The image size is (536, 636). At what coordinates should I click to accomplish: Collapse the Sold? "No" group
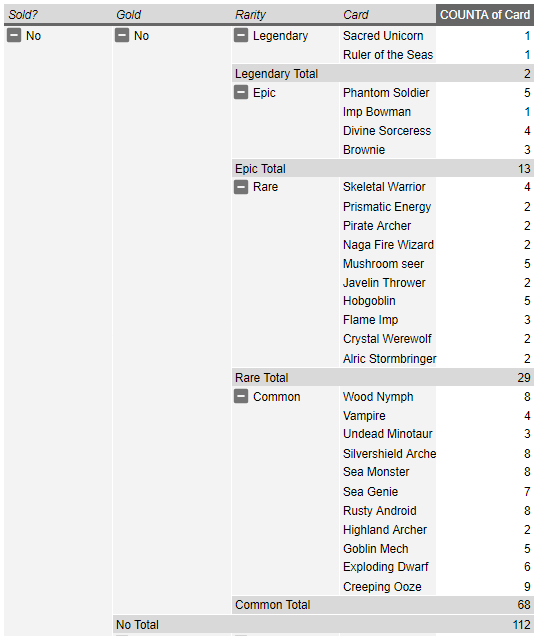[x=14, y=35]
